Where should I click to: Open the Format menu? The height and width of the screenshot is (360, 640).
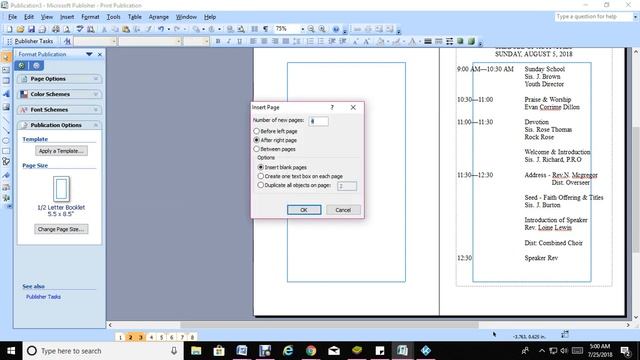click(90, 17)
